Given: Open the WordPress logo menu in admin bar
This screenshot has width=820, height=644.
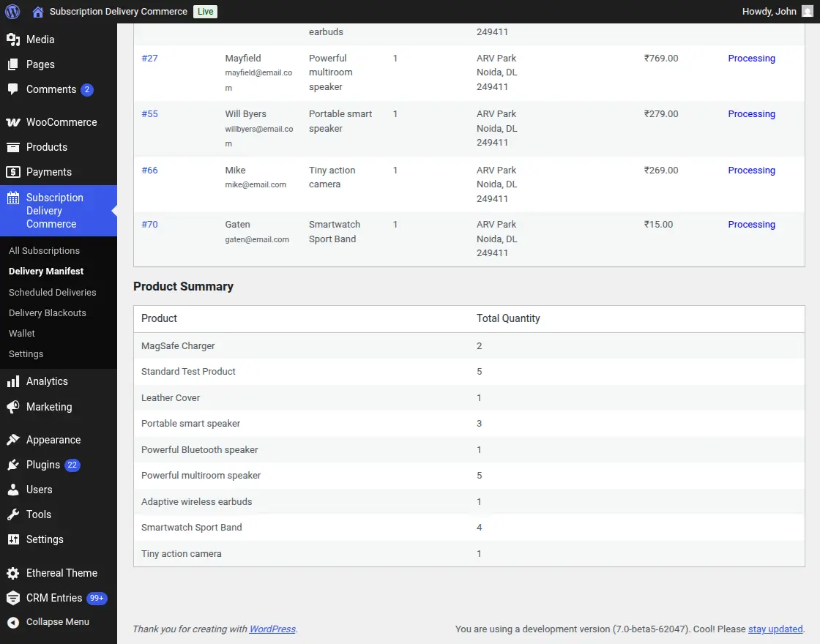Looking at the screenshot, I should click(x=12, y=11).
